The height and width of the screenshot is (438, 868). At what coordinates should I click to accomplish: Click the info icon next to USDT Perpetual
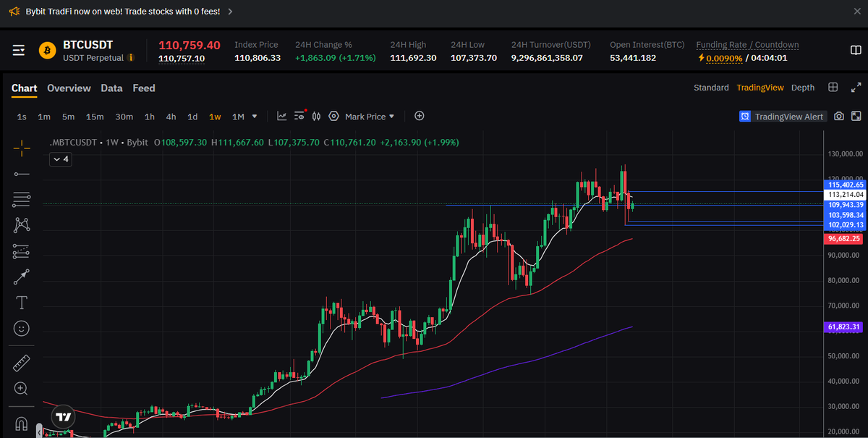coord(131,57)
